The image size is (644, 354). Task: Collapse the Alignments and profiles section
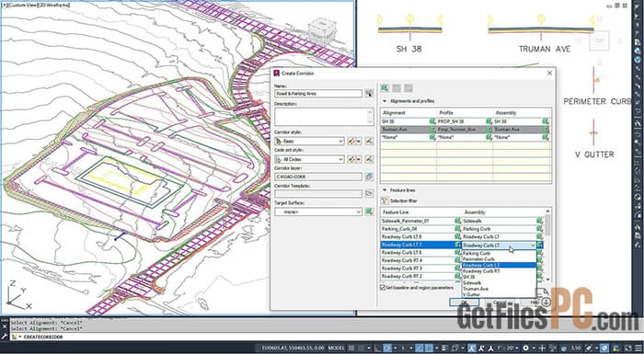[385, 101]
